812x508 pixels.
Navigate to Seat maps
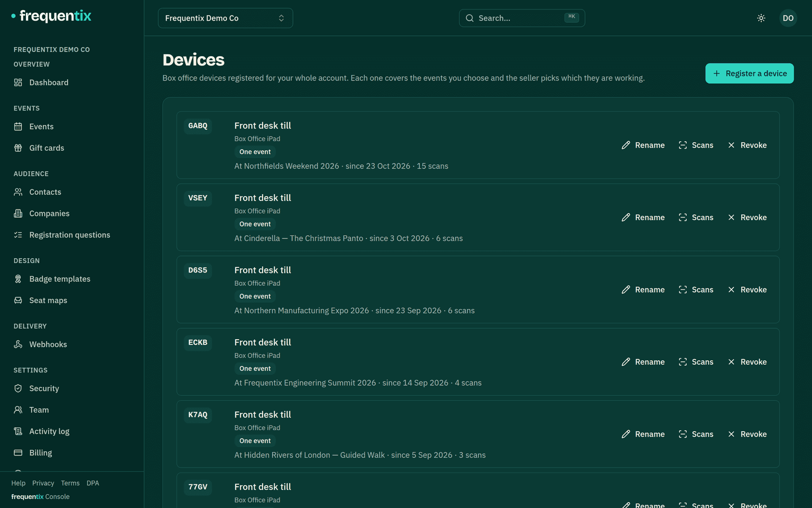point(72,301)
